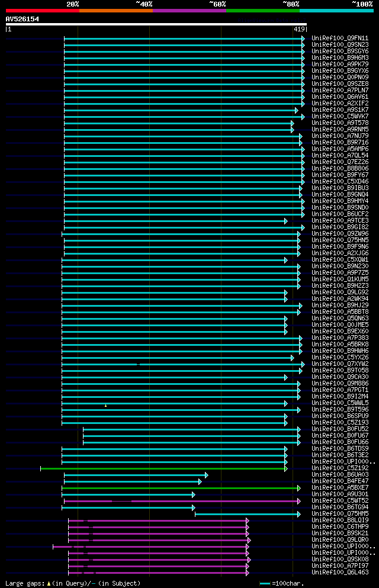
Task: Select the query name AV526154
Action: [x=22, y=19]
